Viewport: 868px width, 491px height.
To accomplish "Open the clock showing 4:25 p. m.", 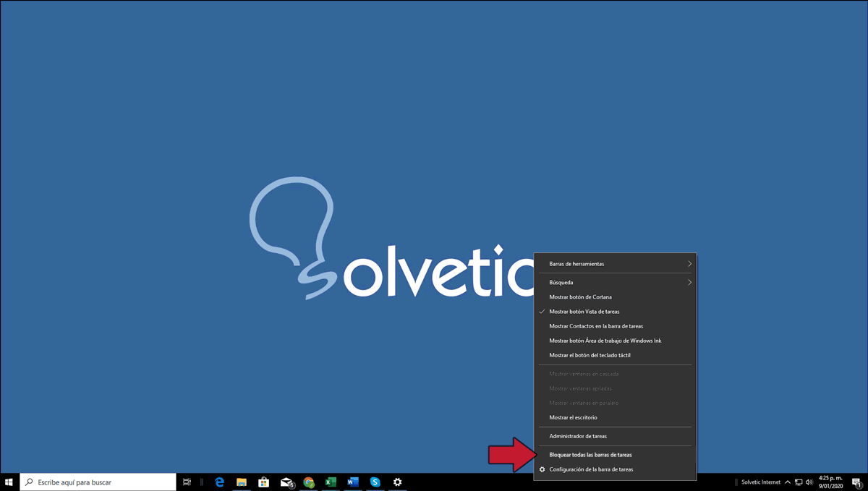I will pos(830,482).
